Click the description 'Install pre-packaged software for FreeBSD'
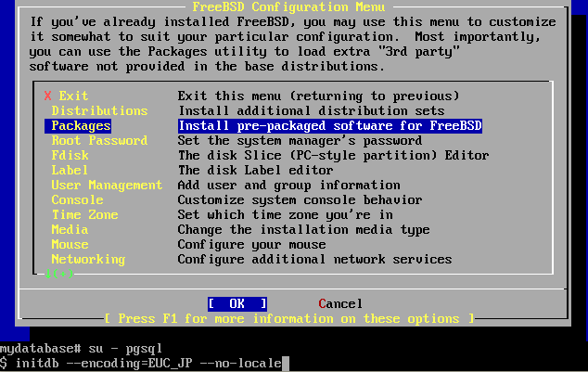 (x=330, y=125)
